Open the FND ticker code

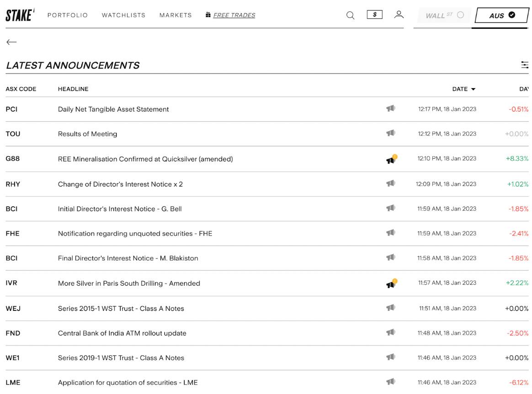click(x=13, y=333)
